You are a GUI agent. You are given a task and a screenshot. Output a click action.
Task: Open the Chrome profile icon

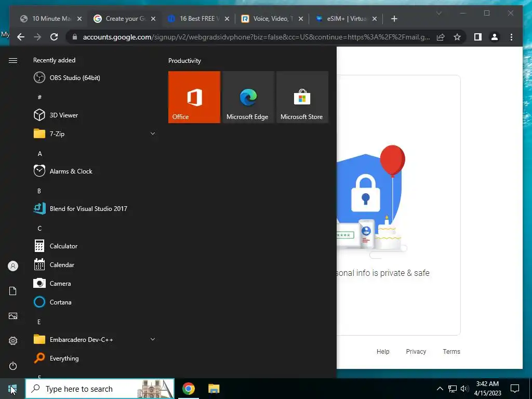(x=495, y=37)
